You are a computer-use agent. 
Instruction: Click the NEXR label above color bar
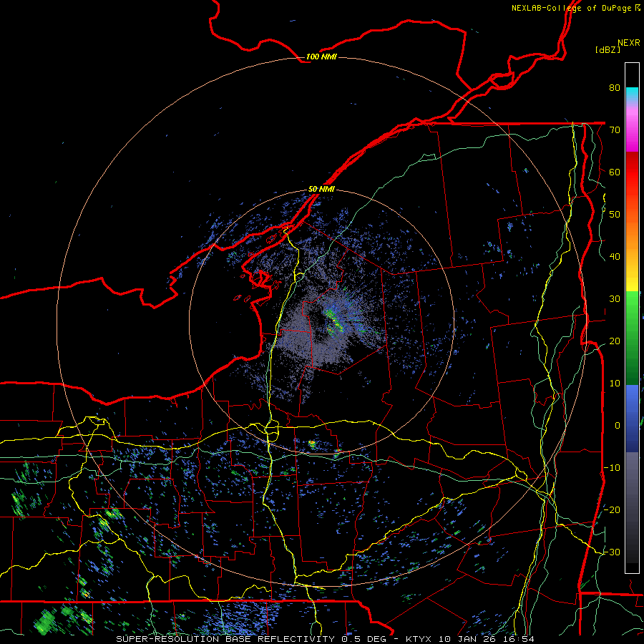point(628,43)
